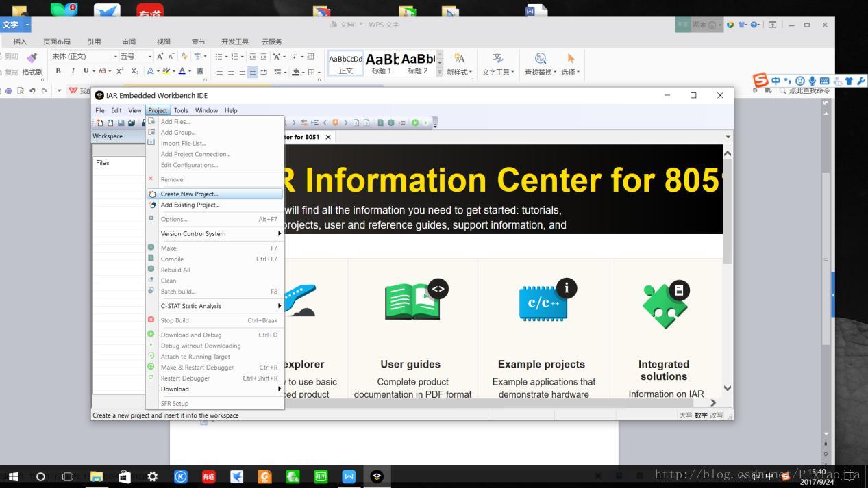
Task: Click the Save All icon in IAR toolbar
Action: tap(132, 123)
